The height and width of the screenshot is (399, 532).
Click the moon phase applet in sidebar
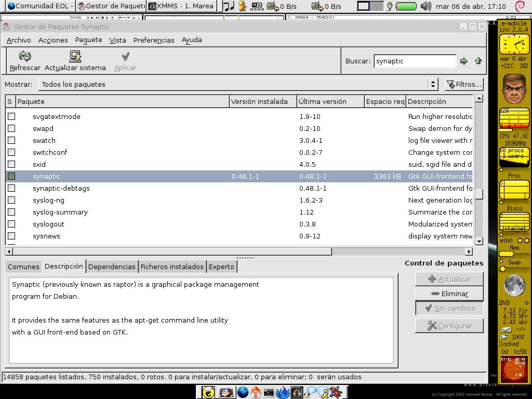point(514,285)
